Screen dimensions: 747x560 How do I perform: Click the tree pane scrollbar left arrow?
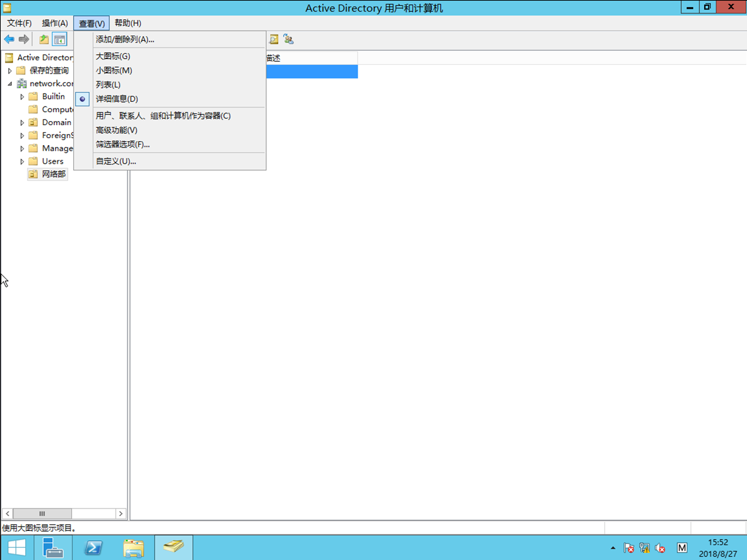[x=8, y=514]
